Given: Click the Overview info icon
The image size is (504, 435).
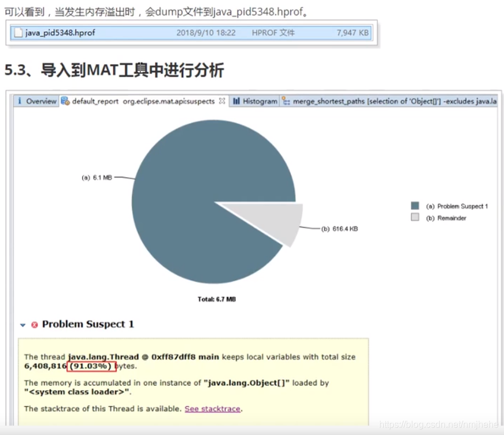Looking at the screenshot, I should 20,101.
